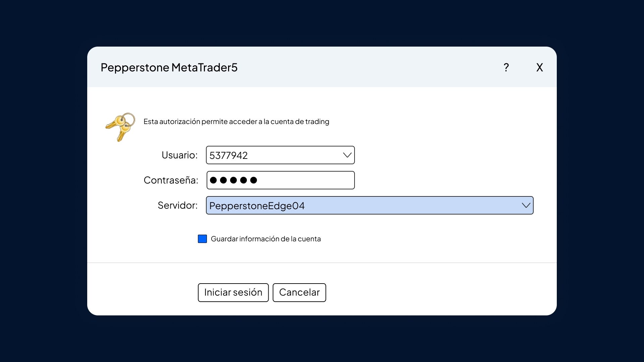This screenshot has width=644, height=362.
Task: Click the Contraseña label
Action: click(x=171, y=180)
